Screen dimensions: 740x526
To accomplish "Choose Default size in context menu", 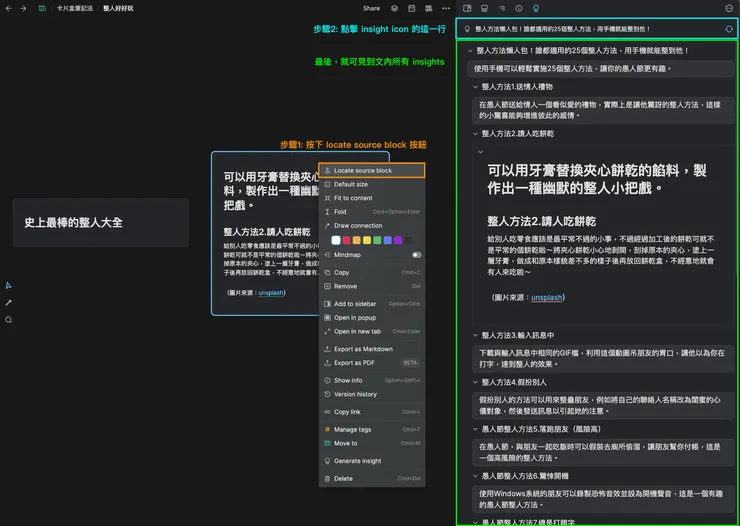I will pyautogui.click(x=372, y=184).
